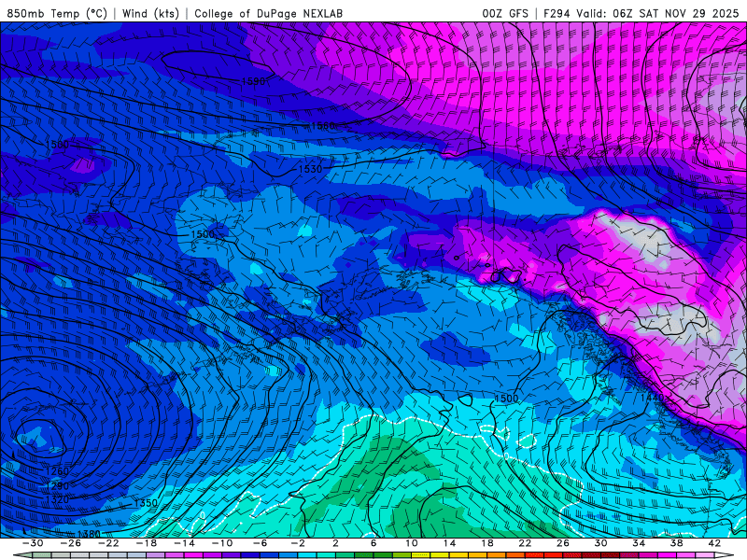
Task: Click the 1440 contour label
Action: point(652,398)
